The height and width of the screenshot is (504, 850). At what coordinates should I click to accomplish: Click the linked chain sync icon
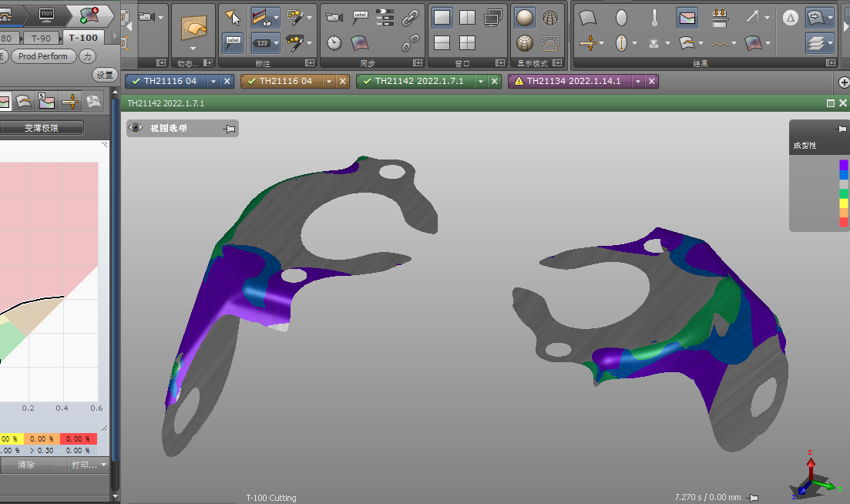click(411, 18)
